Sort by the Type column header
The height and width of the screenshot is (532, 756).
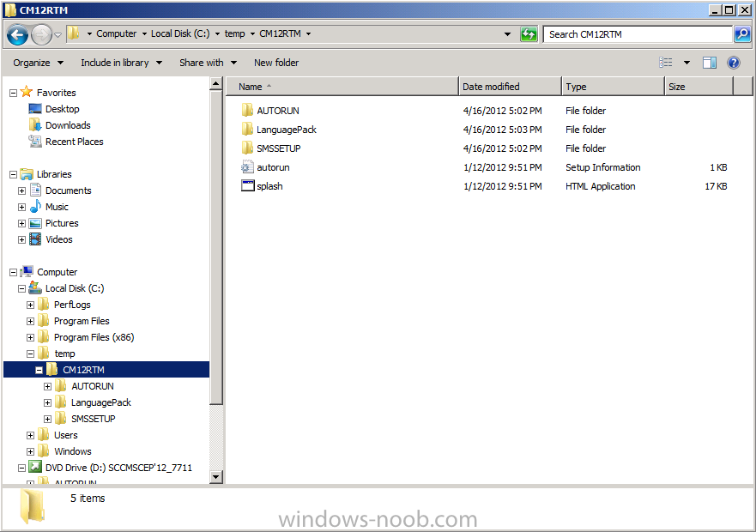pyautogui.click(x=614, y=87)
